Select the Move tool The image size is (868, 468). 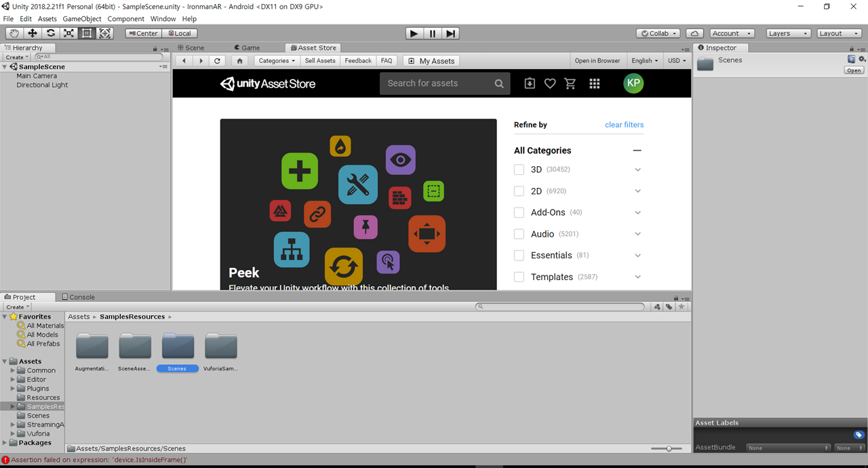33,33
